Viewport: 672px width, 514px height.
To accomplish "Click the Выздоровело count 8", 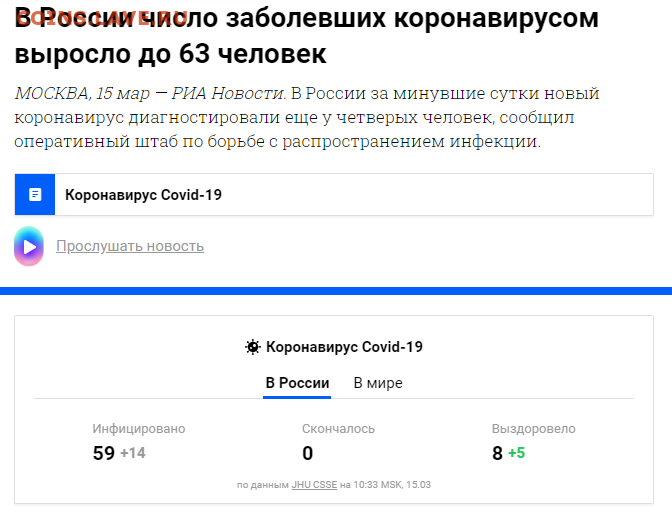I will click(497, 453).
